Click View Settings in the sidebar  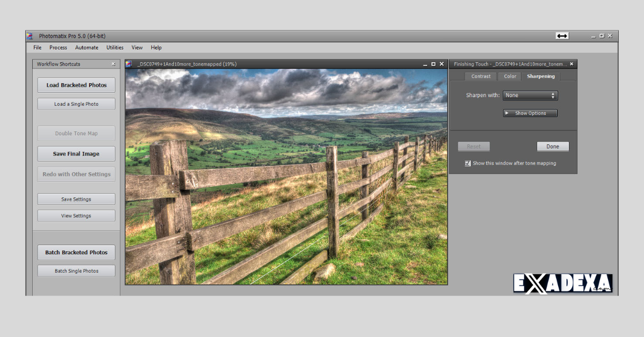point(76,215)
